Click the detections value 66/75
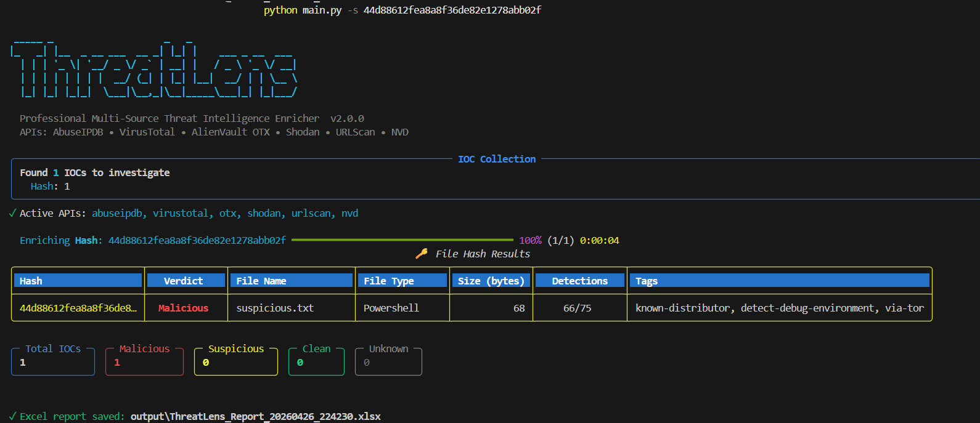Viewport: 980px width, 423px height. 577,308
